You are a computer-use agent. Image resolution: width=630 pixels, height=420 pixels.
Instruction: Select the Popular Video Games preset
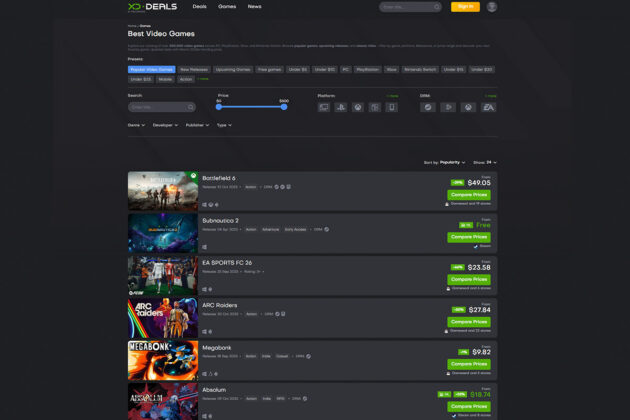tap(151, 70)
